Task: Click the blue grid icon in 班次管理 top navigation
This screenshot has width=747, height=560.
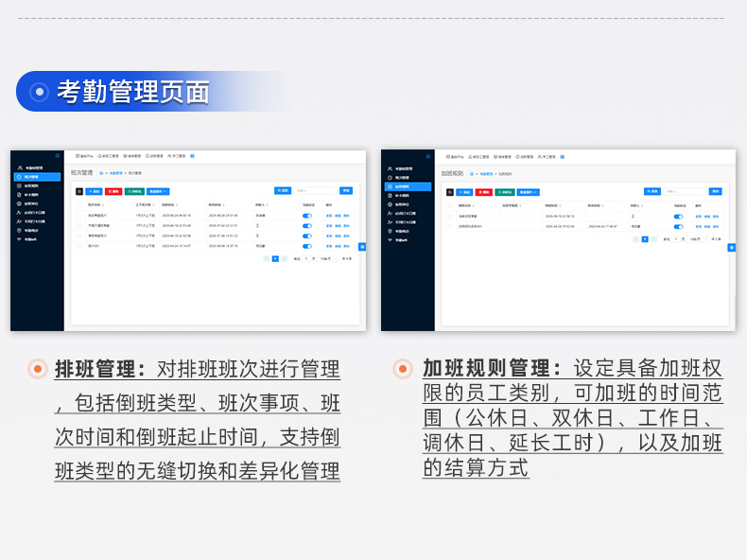Action: 191,156
